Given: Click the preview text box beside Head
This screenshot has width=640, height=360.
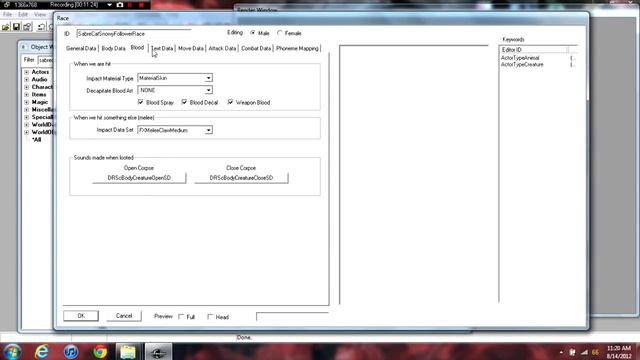Looking at the screenshot, I should point(292,317).
